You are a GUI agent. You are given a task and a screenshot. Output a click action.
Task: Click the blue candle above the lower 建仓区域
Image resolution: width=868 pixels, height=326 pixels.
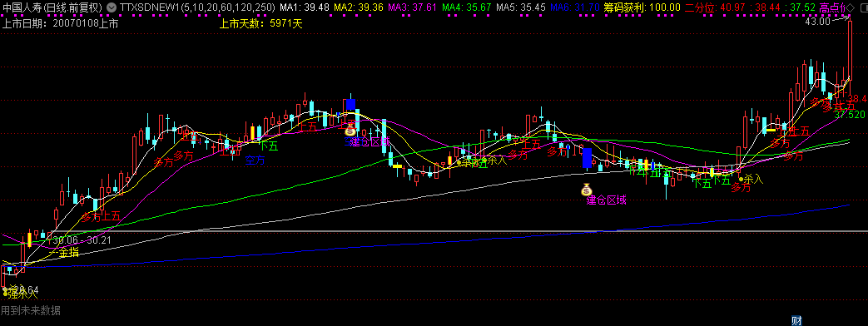tap(588, 158)
